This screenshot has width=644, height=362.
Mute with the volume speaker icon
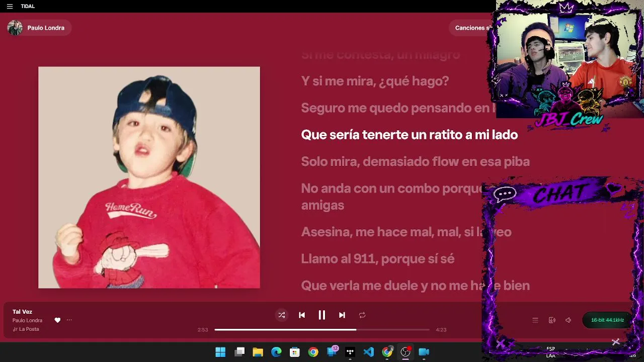pyautogui.click(x=569, y=320)
